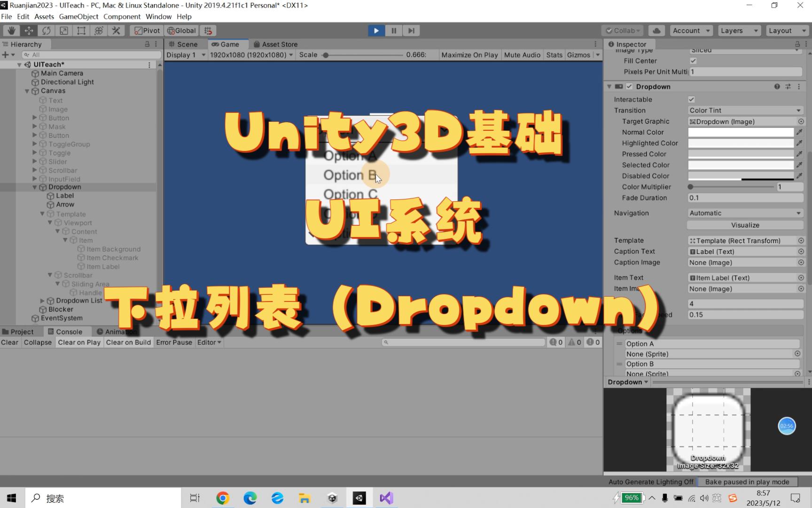The width and height of the screenshot is (812, 508).
Task: Open the Component menu
Action: [122, 16]
